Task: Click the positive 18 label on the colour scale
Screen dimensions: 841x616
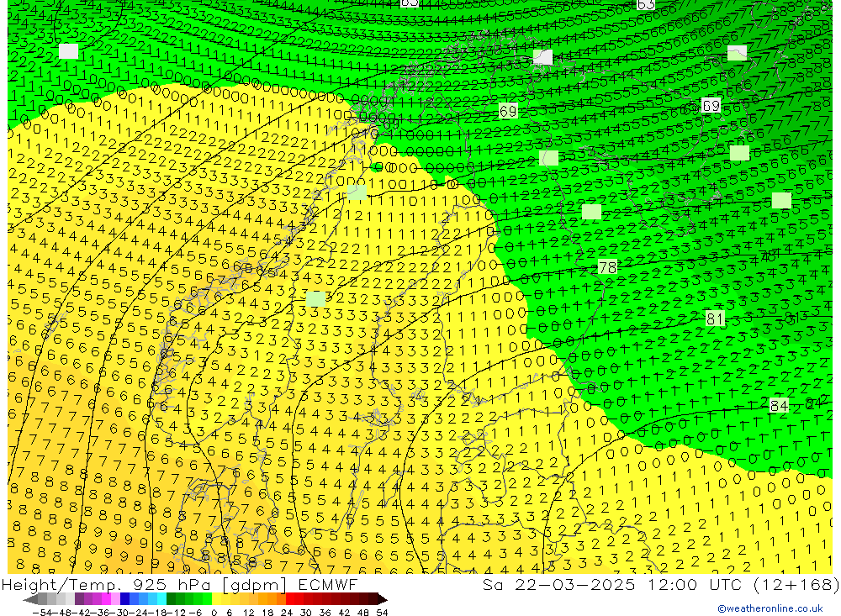Action: click(267, 613)
